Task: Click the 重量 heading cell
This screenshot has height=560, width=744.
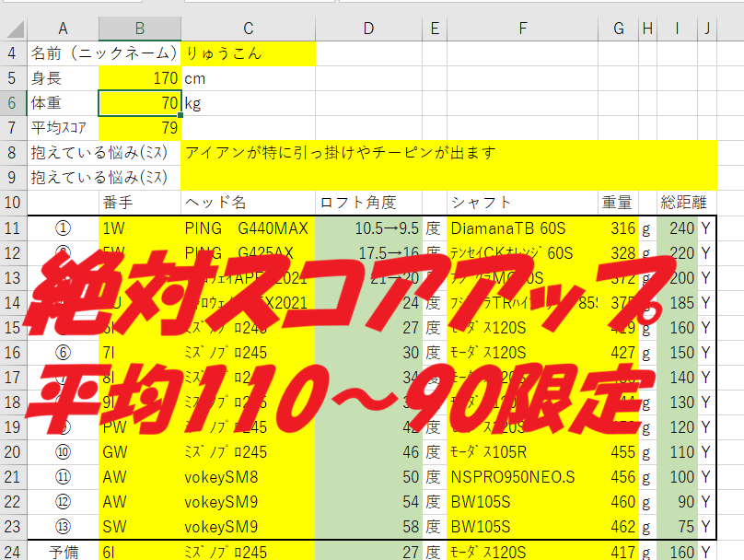Action: pos(618,203)
